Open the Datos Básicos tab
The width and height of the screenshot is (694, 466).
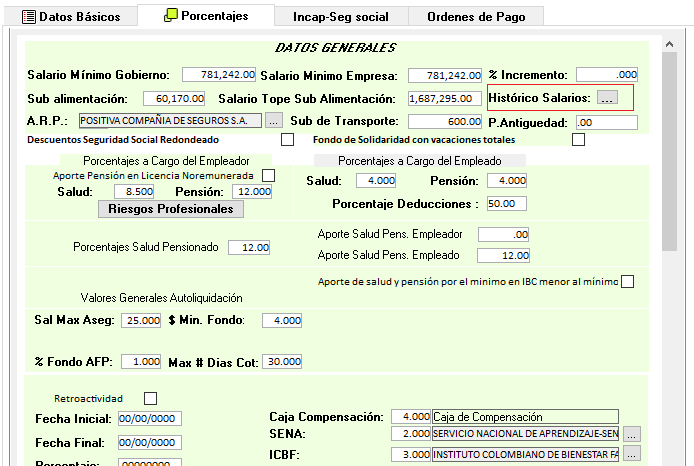(x=71, y=16)
